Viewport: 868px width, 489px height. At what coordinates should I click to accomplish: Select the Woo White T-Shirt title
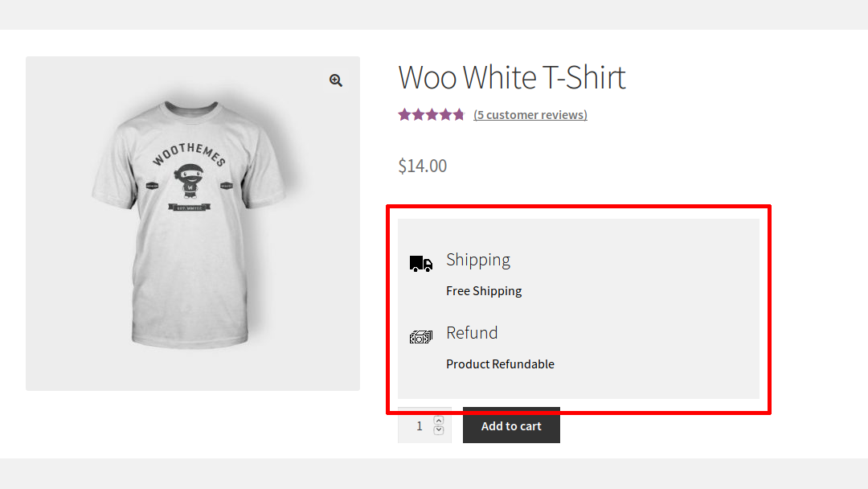(x=511, y=77)
